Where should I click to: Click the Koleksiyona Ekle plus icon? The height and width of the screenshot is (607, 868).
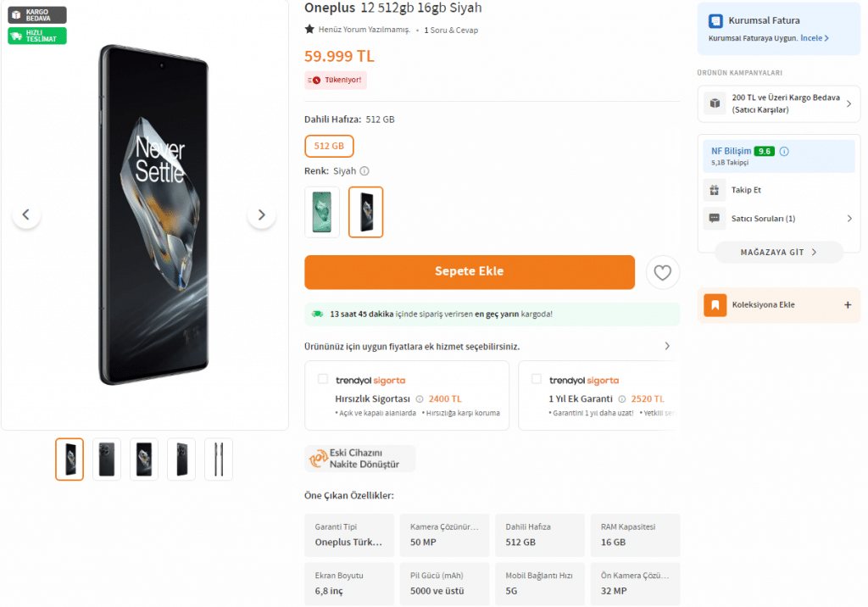pos(848,304)
